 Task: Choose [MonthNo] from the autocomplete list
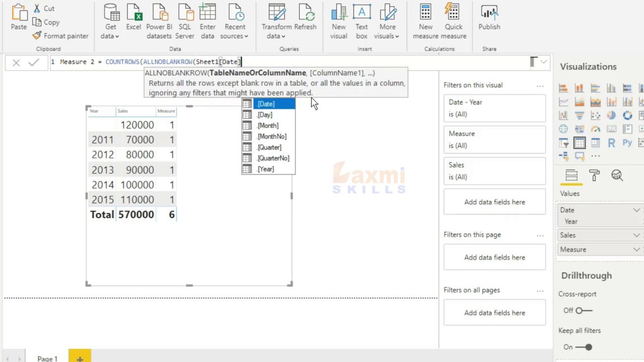pyautogui.click(x=268, y=136)
